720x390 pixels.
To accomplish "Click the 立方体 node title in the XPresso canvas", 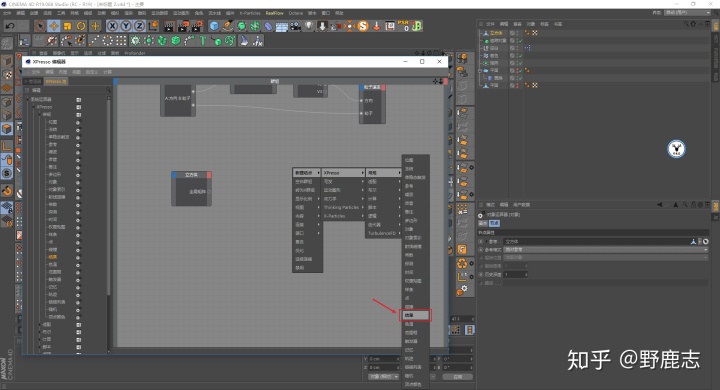I will tap(191, 175).
